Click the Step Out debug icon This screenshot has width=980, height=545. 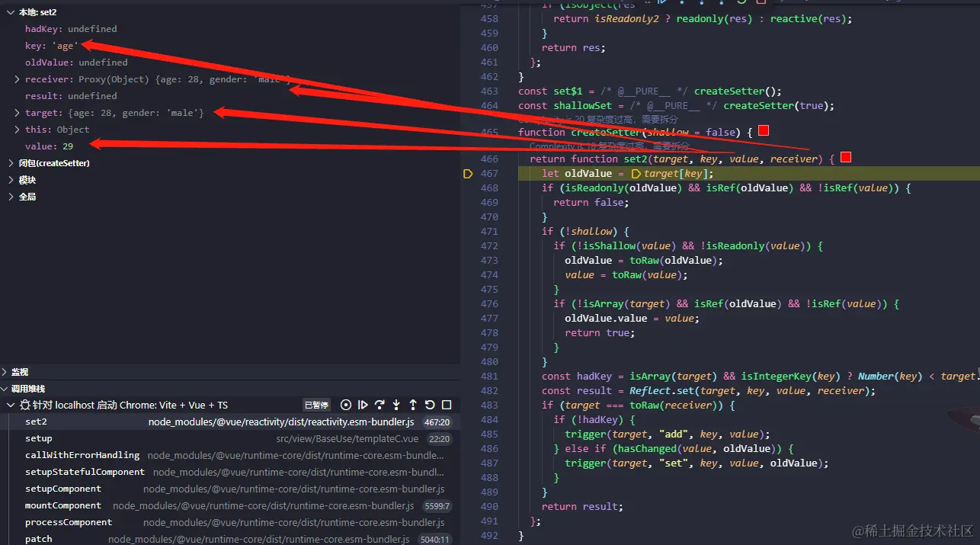coord(413,405)
